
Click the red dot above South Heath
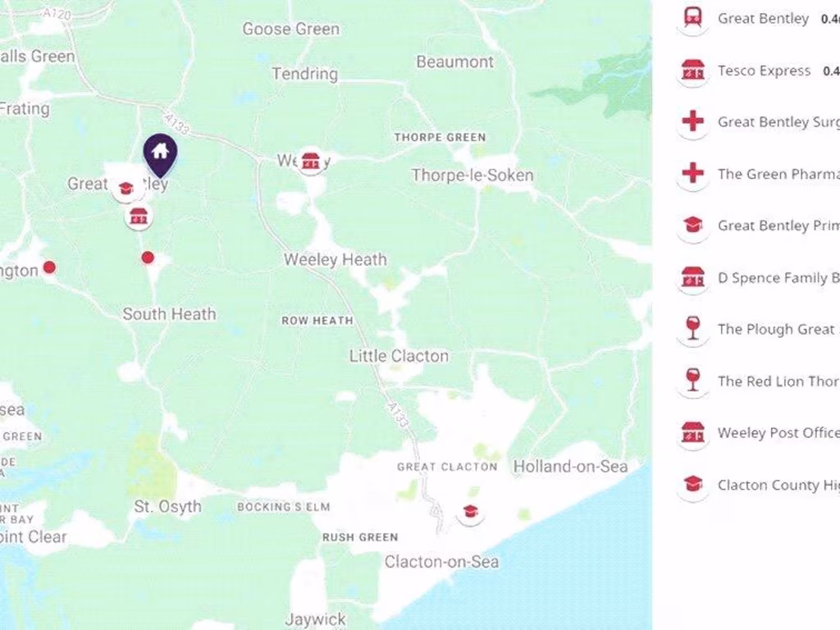click(148, 258)
